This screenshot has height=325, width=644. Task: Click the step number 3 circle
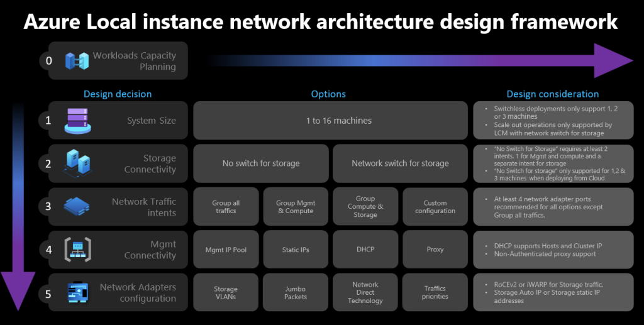pos(48,206)
